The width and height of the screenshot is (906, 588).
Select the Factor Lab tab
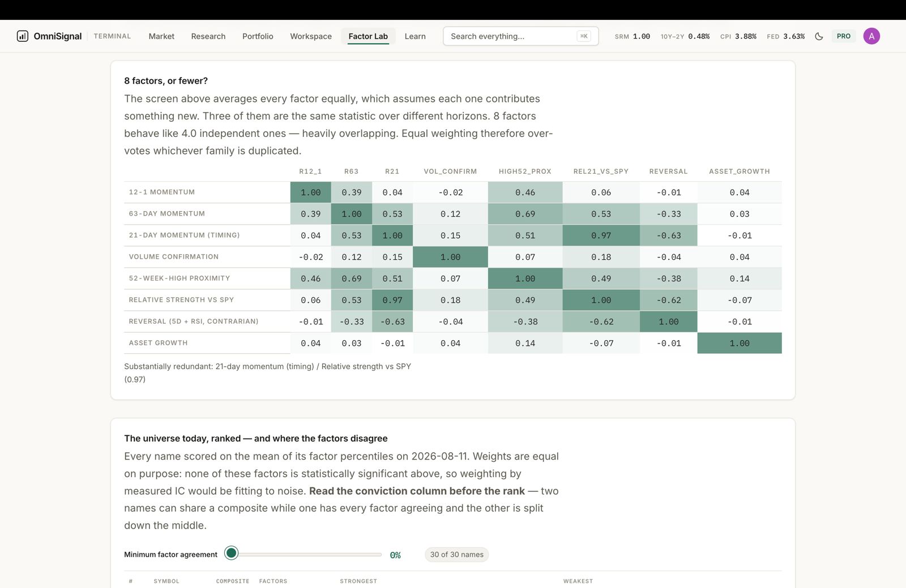coord(368,36)
